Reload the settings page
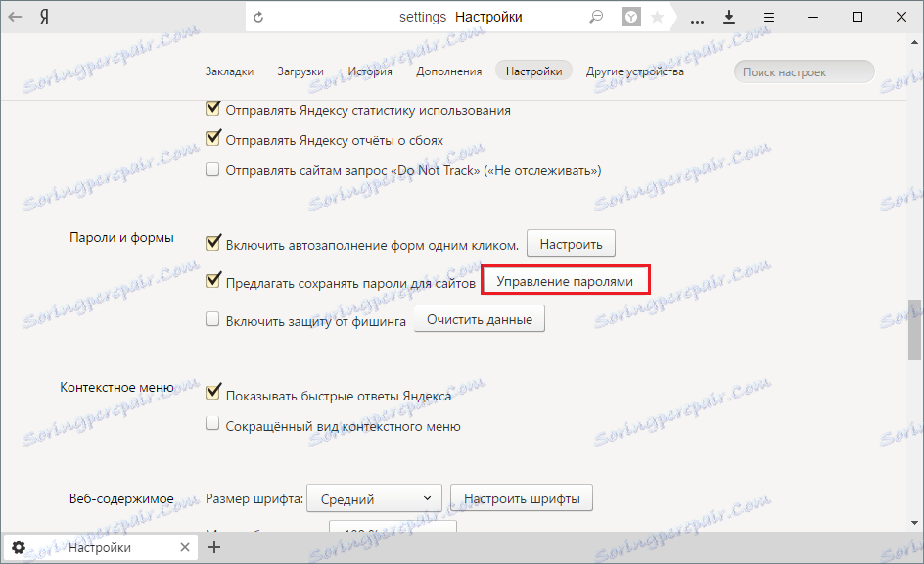 tap(258, 17)
